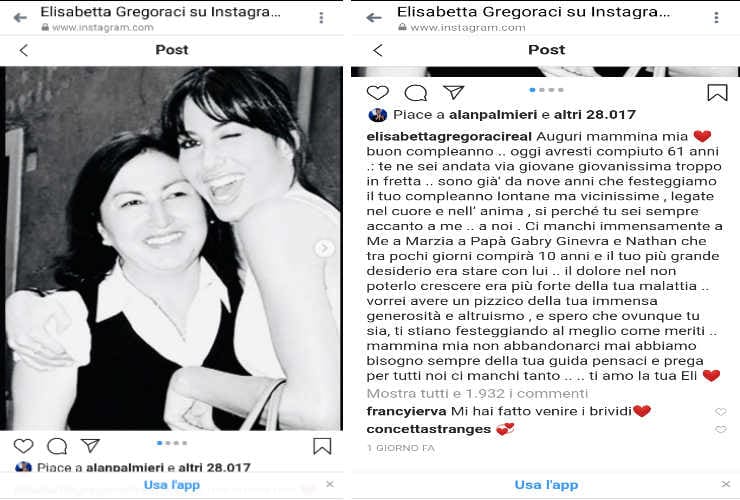Open the three-dot browser menu on right screen
The image size is (740, 500).
716,18
